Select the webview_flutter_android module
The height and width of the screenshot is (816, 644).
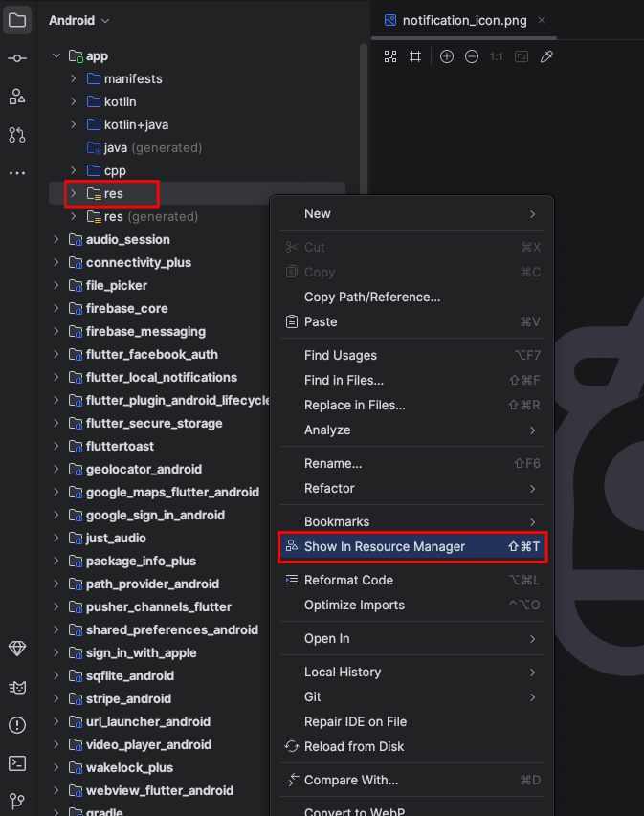point(151,790)
